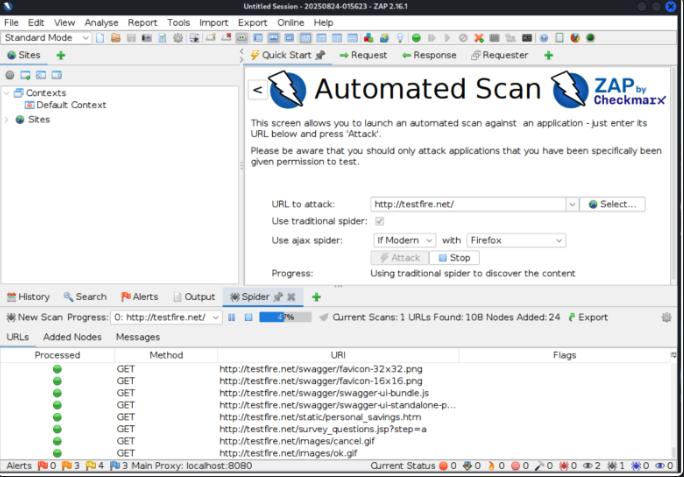Image resolution: width=684 pixels, height=477 pixels.
Task: Click the spider scan progress bar
Action: [285, 317]
